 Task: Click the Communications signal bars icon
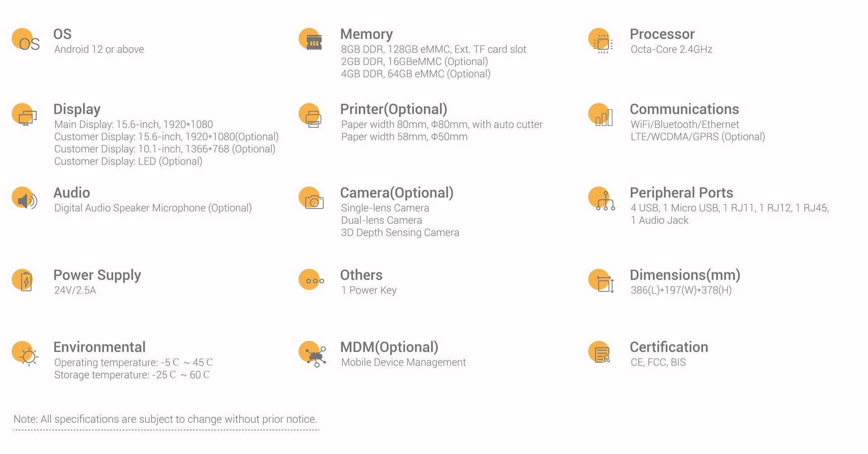pyautogui.click(x=601, y=116)
